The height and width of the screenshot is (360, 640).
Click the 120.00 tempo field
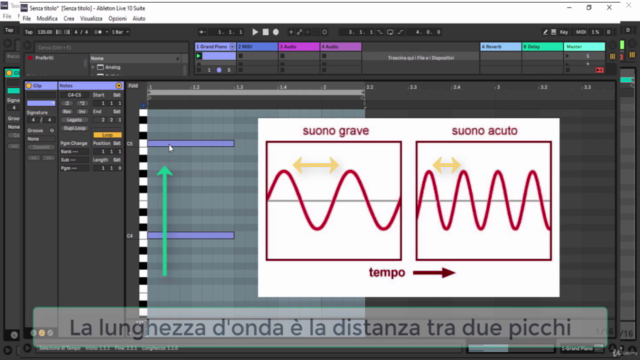[44, 32]
